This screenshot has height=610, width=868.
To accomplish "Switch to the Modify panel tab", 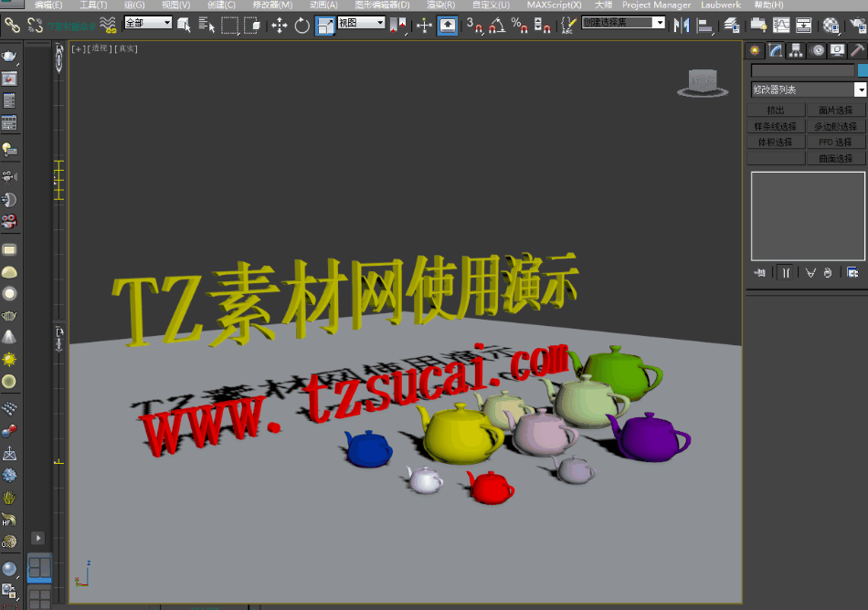I will (x=775, y=51).
